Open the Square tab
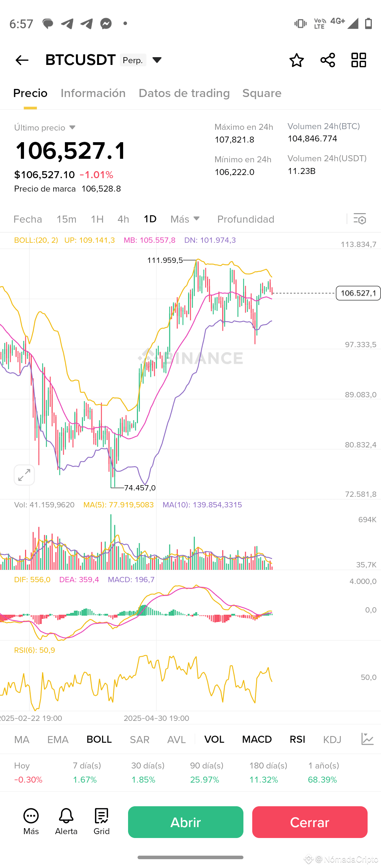This screenshot has width=381, height=868. coord(262,93)
